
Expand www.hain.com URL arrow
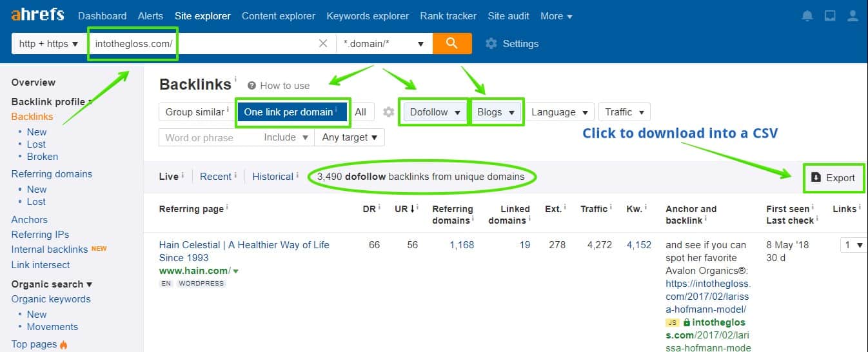(x=235, y=271)
